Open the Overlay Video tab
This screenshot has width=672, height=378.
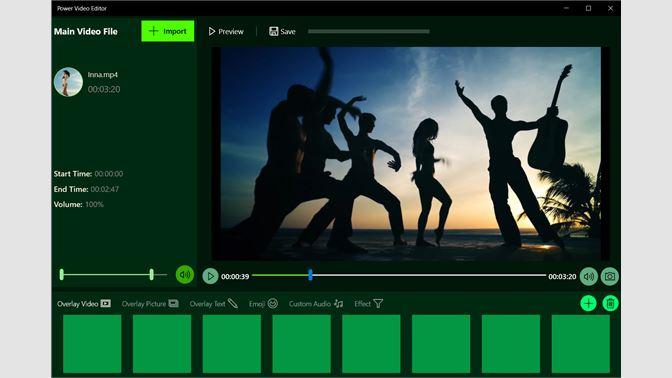84,304
